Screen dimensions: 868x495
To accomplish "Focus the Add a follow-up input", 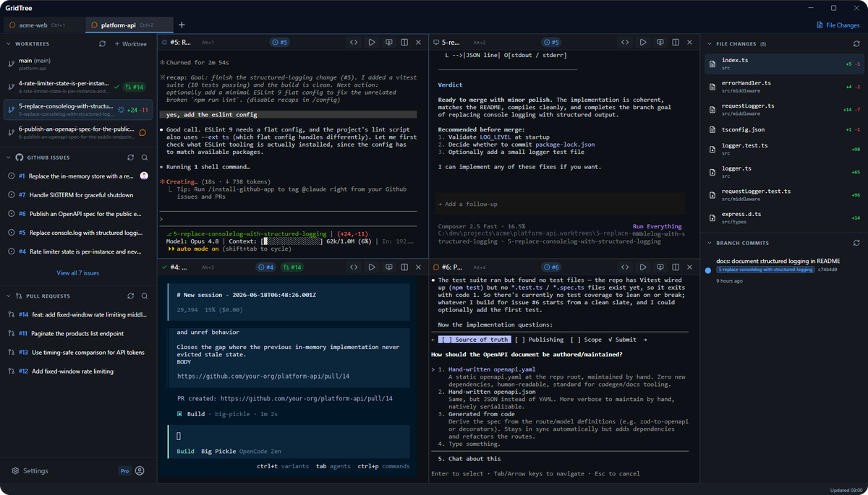I will [560, 204].
